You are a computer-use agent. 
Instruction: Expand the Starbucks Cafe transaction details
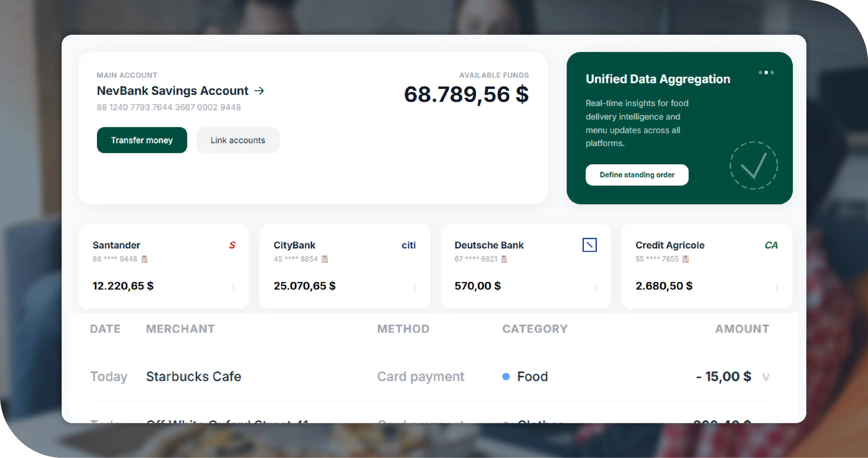[766, 377]
